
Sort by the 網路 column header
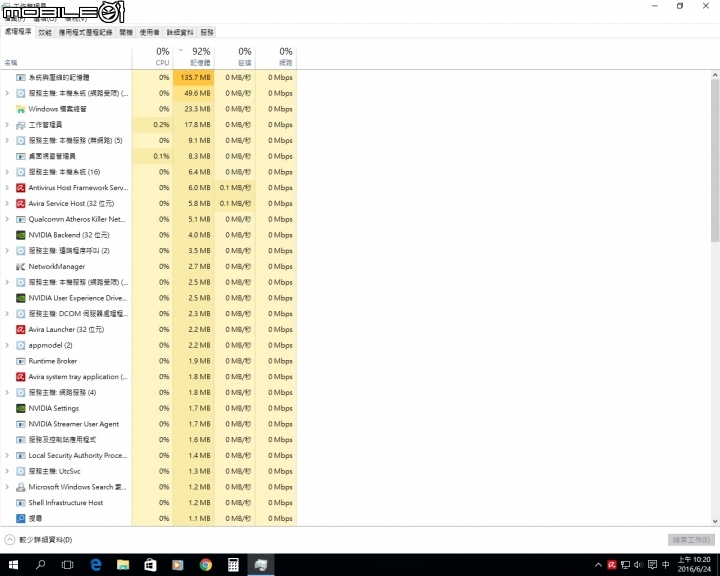point(276,56)
